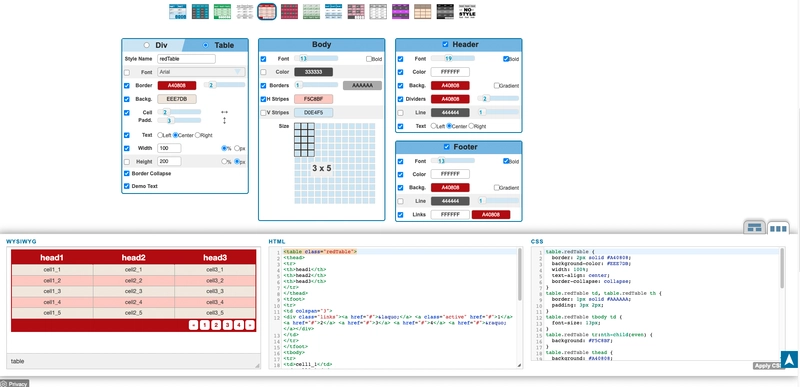Pick the green table style preset
The width and height of the screenshot is (800, 387).
(x=222, y=11)
